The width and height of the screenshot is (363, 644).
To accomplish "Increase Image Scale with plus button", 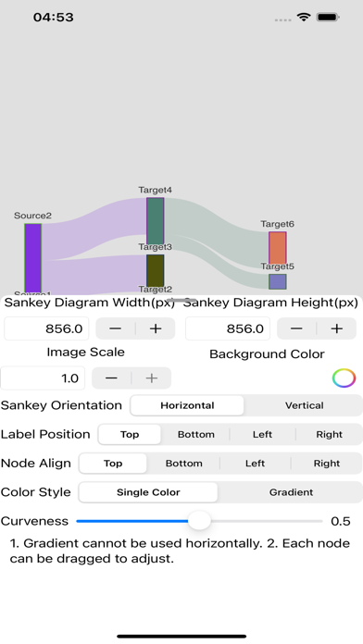I will (152, 378).
